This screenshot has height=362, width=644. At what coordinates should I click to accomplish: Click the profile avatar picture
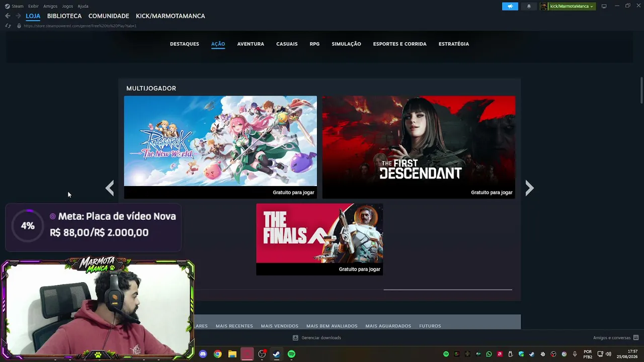[544, 6]
